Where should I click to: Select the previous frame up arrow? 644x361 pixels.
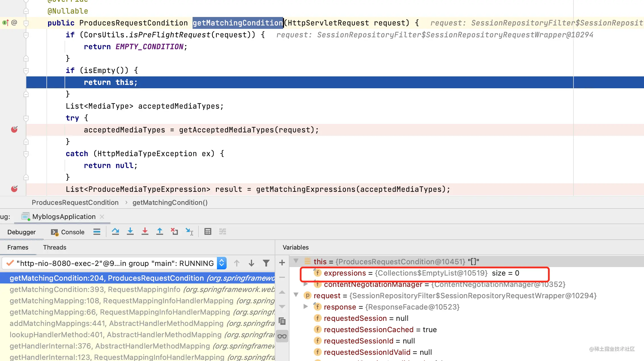click(x=237, y=263)
